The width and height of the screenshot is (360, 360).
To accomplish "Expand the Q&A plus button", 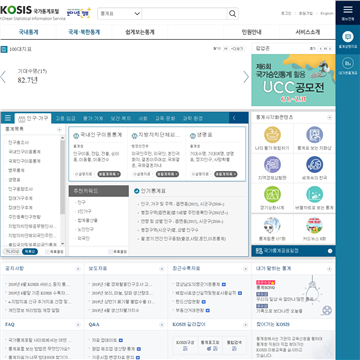I will click(x=162, y=324).
